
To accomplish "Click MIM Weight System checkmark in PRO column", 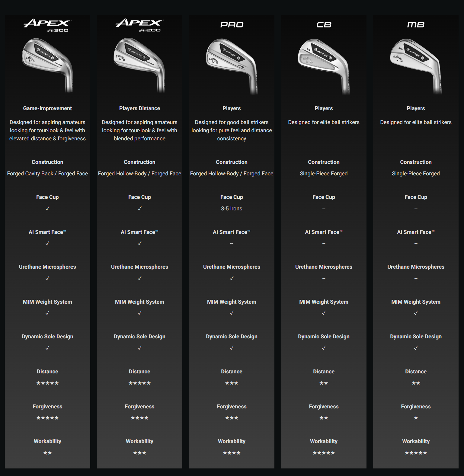I will [x=232, y=313].
